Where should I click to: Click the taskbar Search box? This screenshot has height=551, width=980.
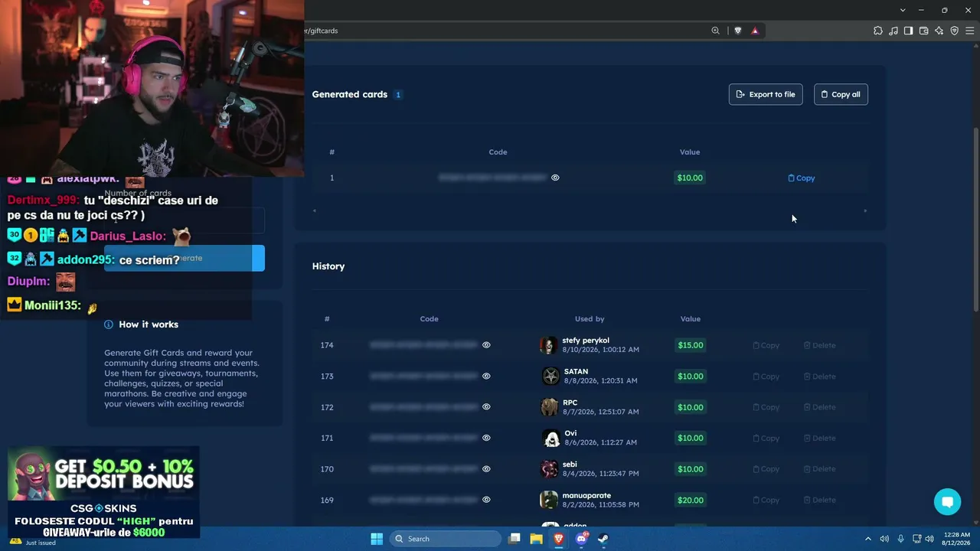444,539
